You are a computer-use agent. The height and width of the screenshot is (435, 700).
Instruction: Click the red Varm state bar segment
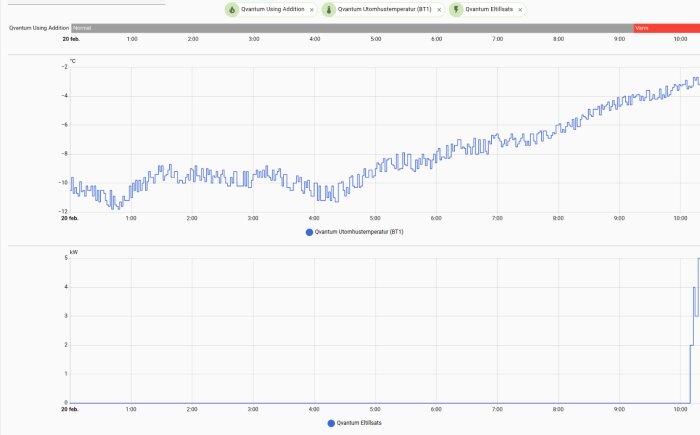pos(667,28)
